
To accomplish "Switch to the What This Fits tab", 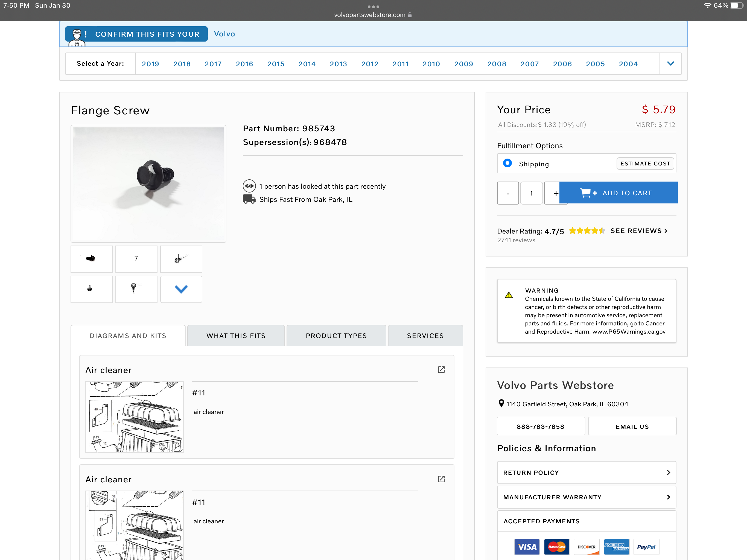I will pos(236,336).
